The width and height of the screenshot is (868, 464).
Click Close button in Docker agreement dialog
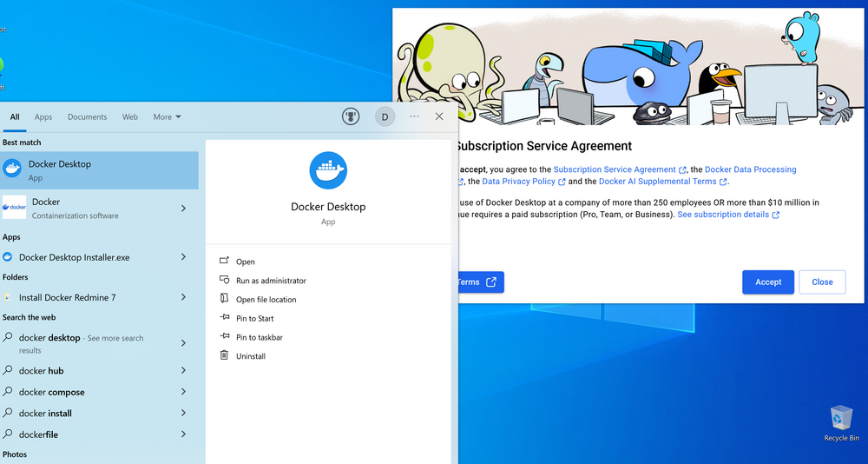click(x=822, y=282)
